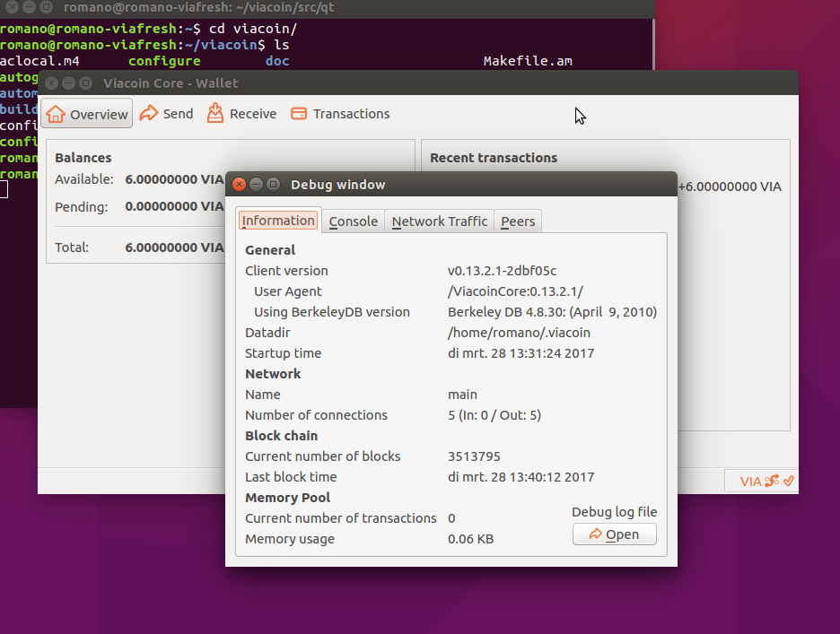Image resolution: width=840 pixels, height=634 pixels.
Task: Click the Pending balance 0.00000000 VIA
Action: pyautogui.click(x=174, y=206)
